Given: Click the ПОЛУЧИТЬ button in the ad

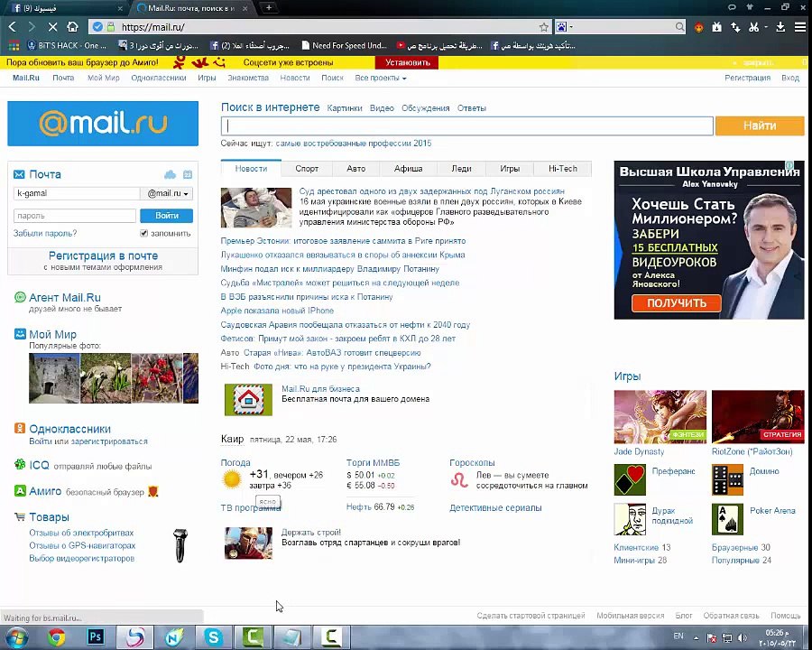Looking at the screenshot, I should 677,303.
